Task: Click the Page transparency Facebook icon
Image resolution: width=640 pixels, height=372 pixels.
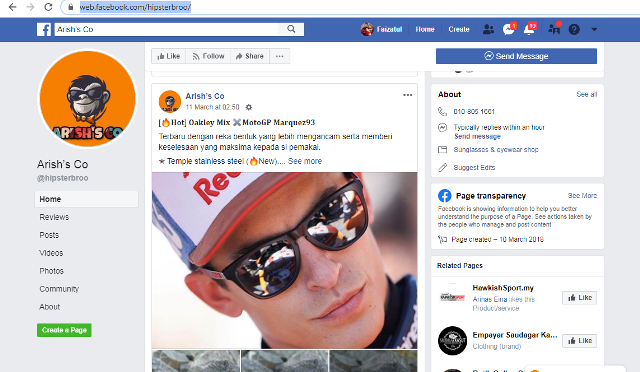Action: (444, 196)
